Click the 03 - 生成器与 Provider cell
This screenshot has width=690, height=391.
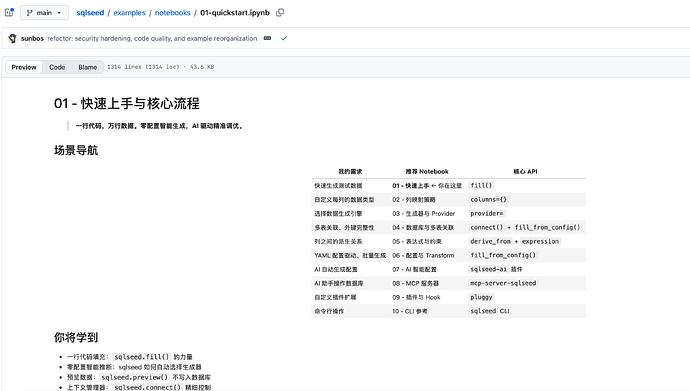[424, 214]
